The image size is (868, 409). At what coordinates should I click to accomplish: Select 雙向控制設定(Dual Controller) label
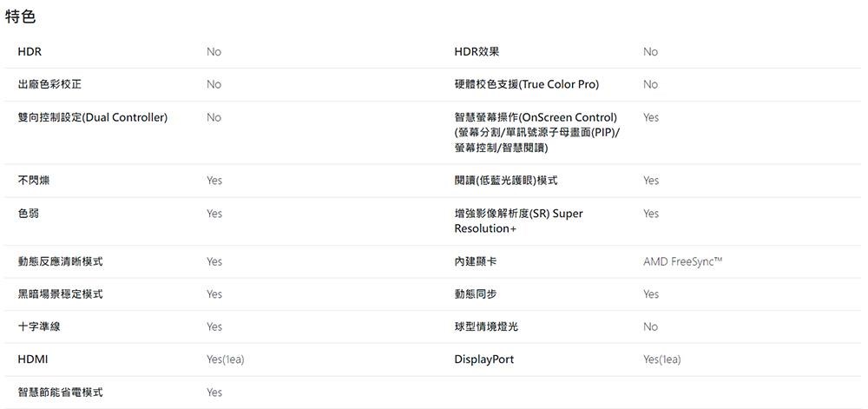pyautogui.click(x=92, y=117)
